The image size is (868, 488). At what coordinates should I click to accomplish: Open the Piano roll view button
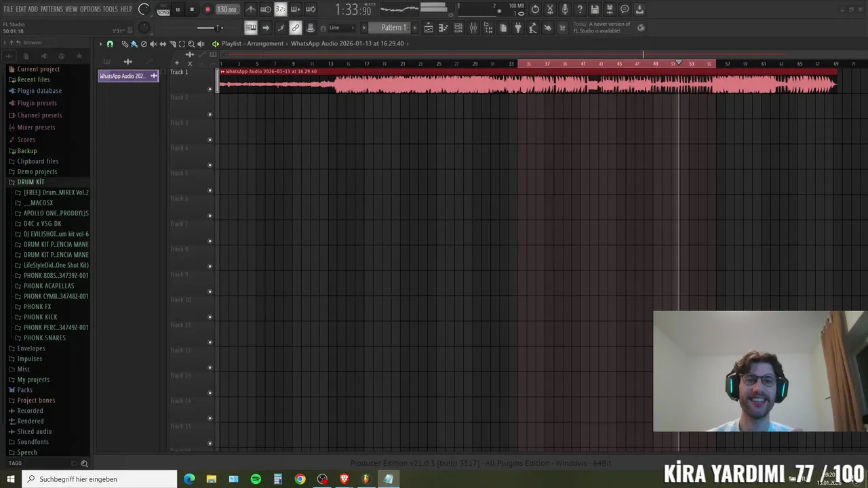pos(443,28)
